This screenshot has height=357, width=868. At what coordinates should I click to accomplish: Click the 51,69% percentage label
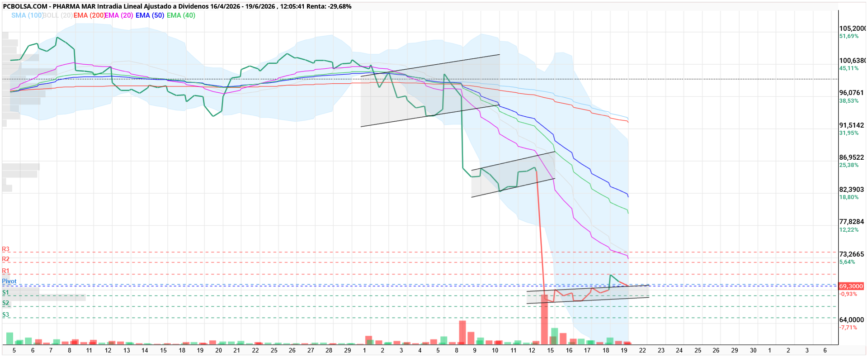(849, 36)
